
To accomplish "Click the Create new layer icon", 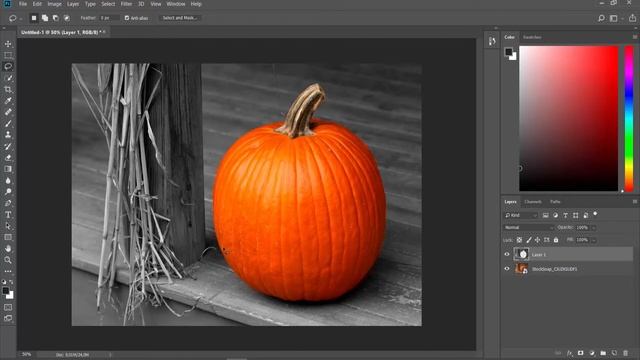I will [614, 353].
